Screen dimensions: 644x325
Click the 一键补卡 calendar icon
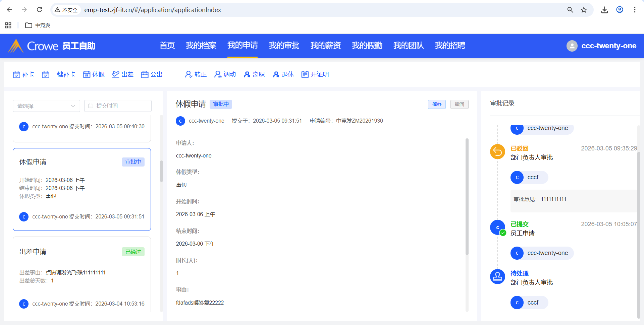[46, 74]
